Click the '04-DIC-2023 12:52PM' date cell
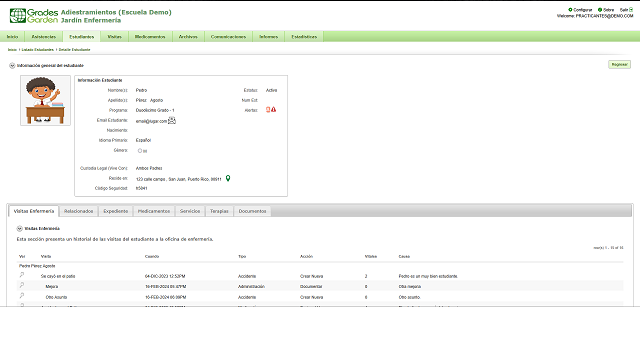The width and height of the screenshot is (640, 360). click(165, 276)
